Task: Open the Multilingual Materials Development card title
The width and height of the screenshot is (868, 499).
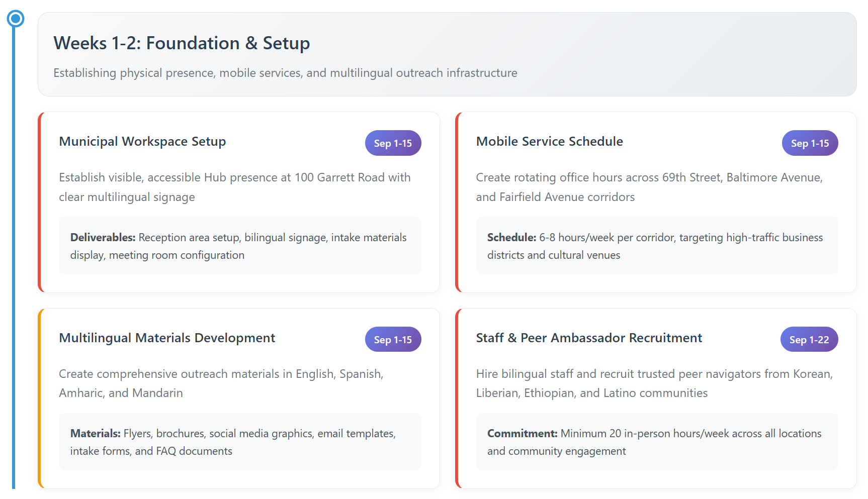Action: (x=167, y=338)
